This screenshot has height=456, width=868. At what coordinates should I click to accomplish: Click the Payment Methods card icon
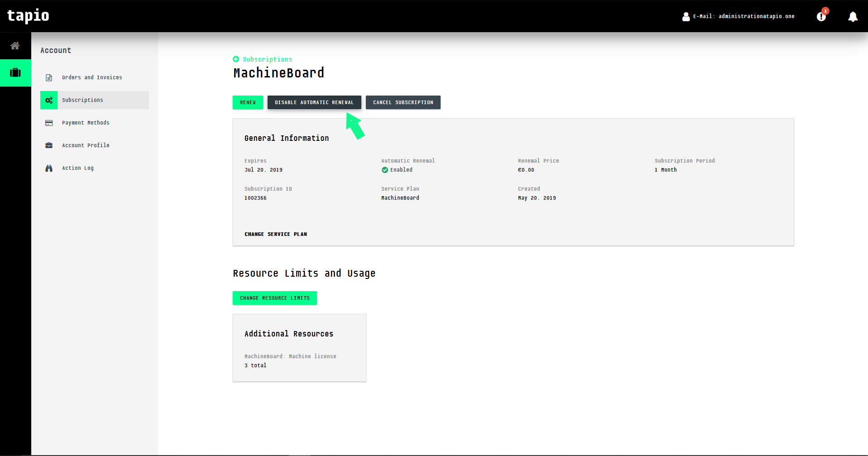[x=49, y=123]
